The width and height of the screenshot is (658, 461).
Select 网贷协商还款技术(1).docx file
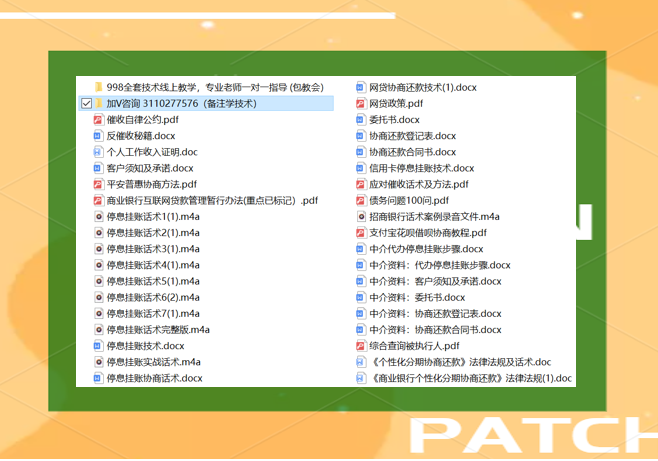(422, 87)
